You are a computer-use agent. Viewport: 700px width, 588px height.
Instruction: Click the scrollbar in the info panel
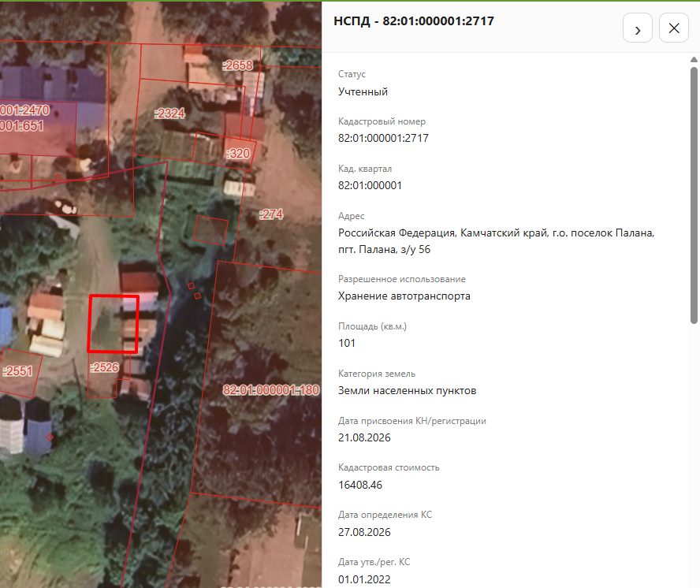pos(694,195)
